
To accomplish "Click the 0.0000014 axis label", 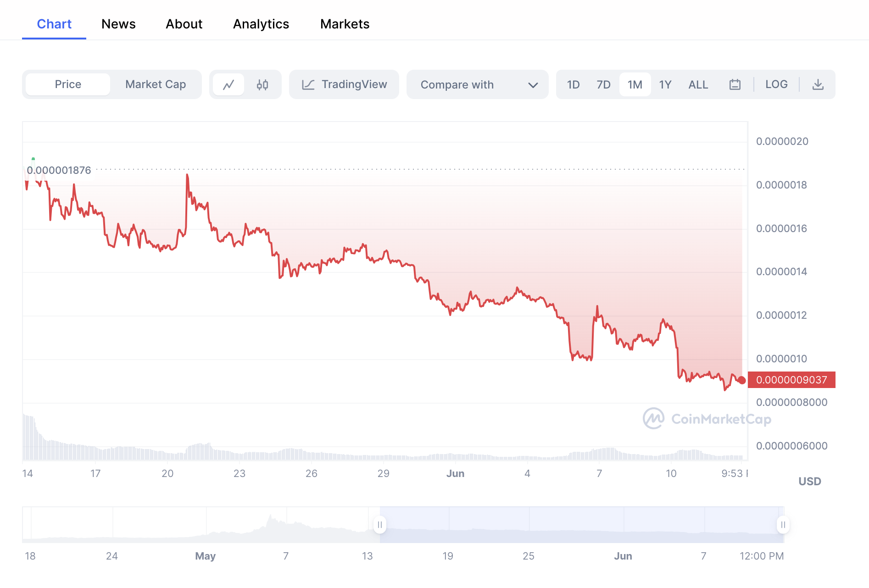I will pyautogui.click(x=781, y=272).
